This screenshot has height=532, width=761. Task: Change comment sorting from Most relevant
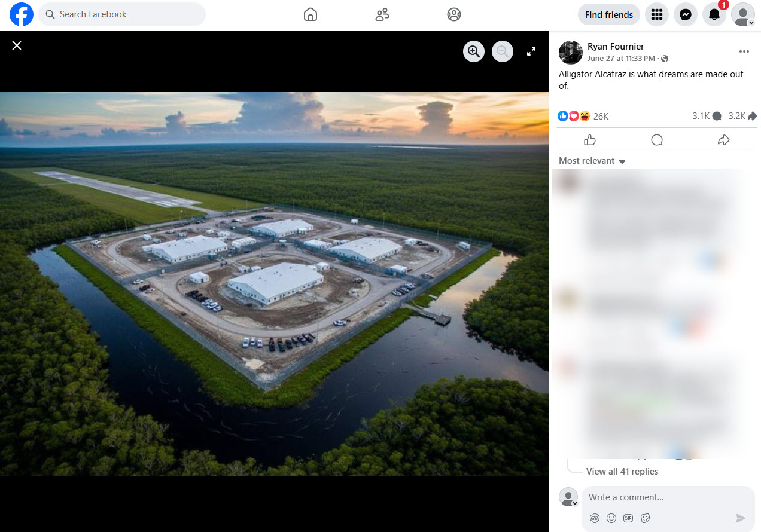[x=592, y=160]
